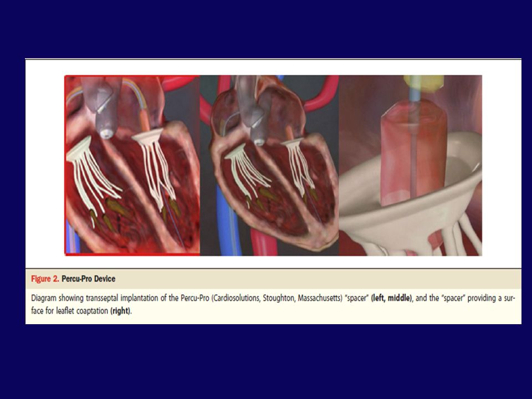Click the bold '(left, middle)' caption text
This screenshot has width=532, height=399.
click(392, 298)
